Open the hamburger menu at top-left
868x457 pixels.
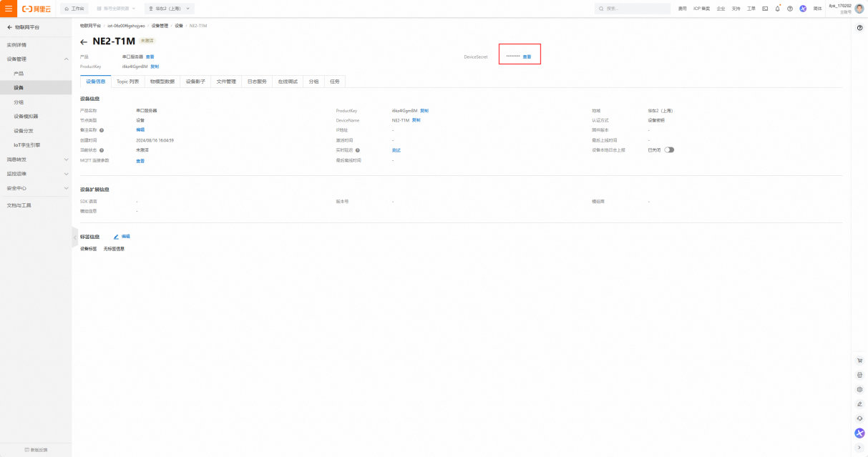click(9, 9)
